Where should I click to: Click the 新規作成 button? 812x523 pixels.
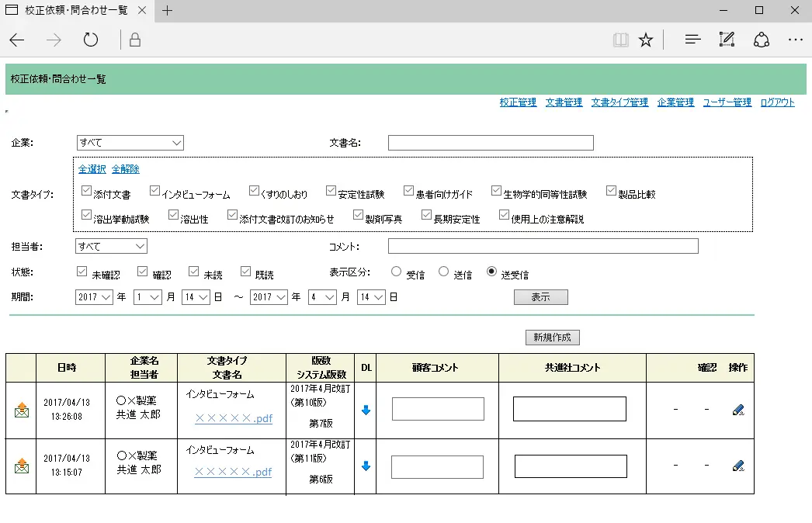(x=553, y=337)
